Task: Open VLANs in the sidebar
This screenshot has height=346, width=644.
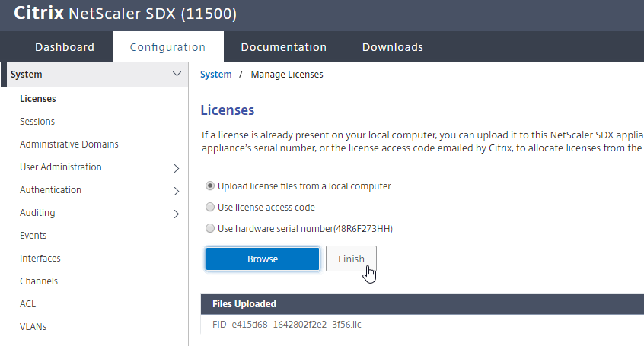Action: [x=33, y=327]
